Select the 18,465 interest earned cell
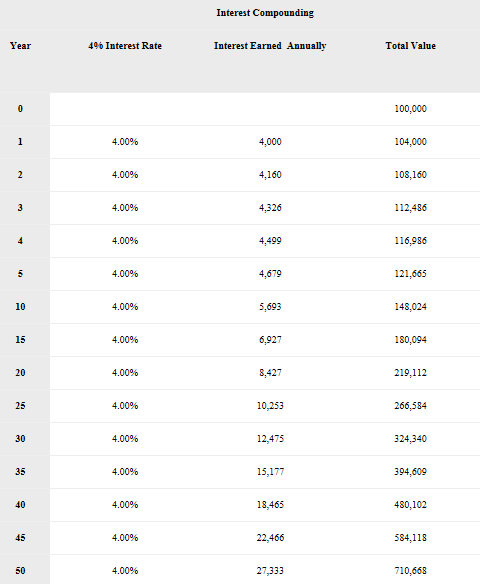This screenshot has height=584, width=480. (x=270, y=505)
